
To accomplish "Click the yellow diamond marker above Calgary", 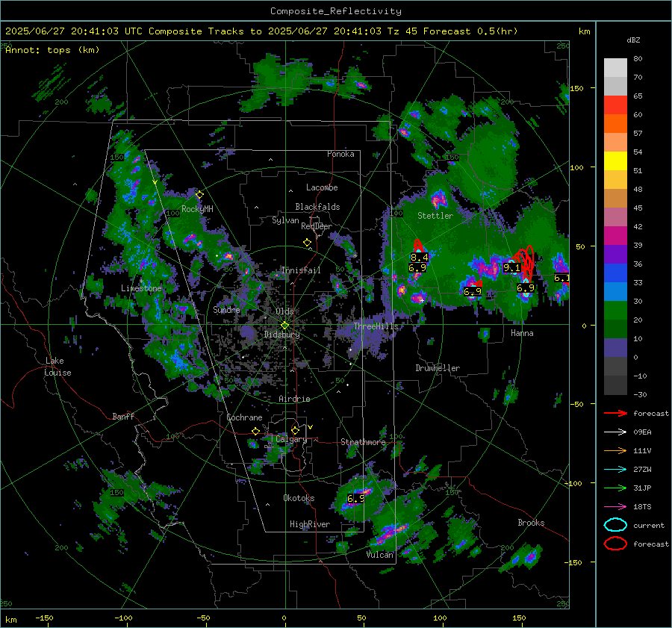I will pos(295,430).
